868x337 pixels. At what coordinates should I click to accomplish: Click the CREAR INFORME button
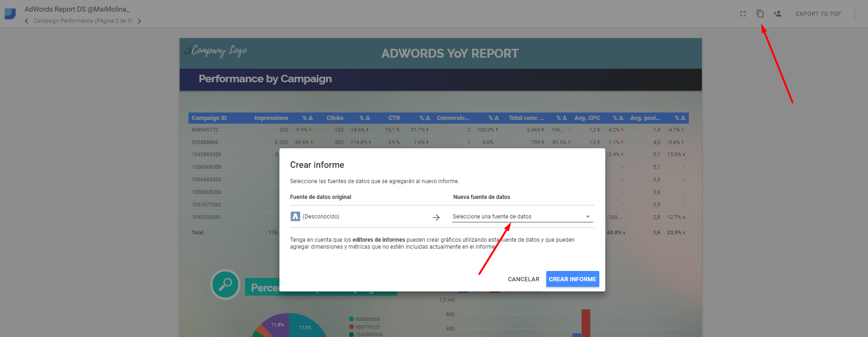[x=572, y=279]
